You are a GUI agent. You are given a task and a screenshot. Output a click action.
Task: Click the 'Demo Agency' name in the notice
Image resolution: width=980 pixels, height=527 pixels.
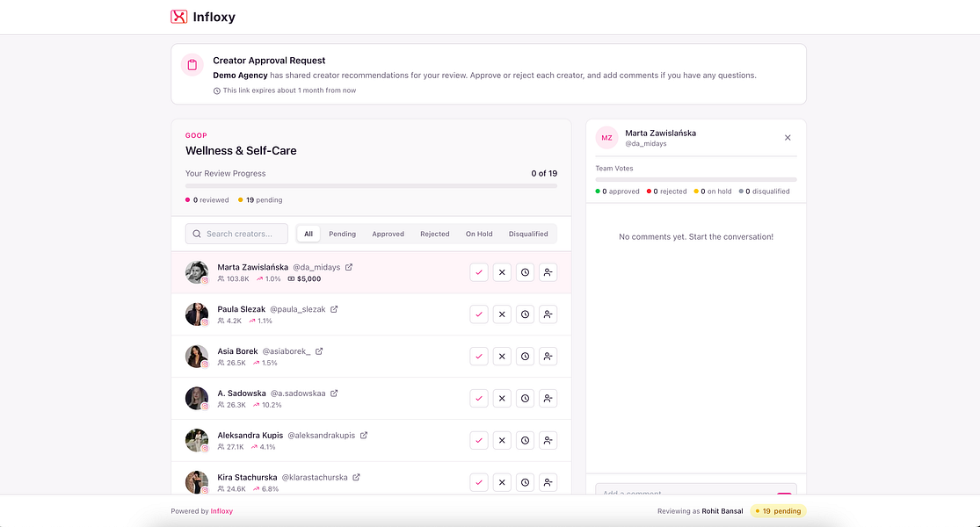[240, 76]
